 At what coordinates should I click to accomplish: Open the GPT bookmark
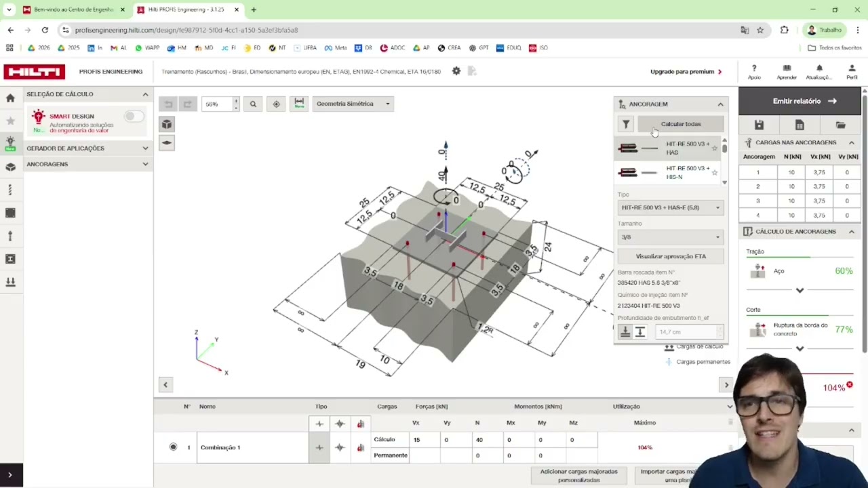coord(479,48)
